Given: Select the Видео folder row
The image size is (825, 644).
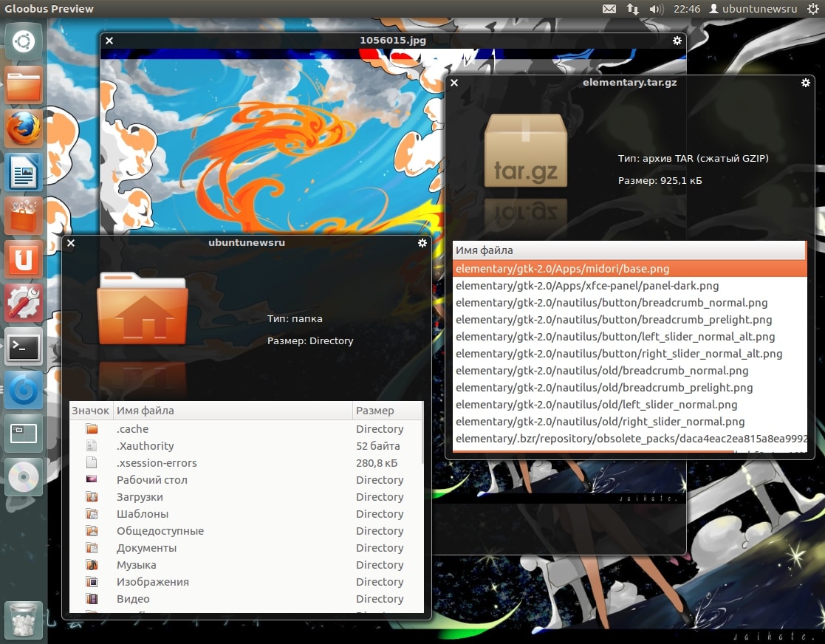Looking at the screenshot, I should coord(246,599).
